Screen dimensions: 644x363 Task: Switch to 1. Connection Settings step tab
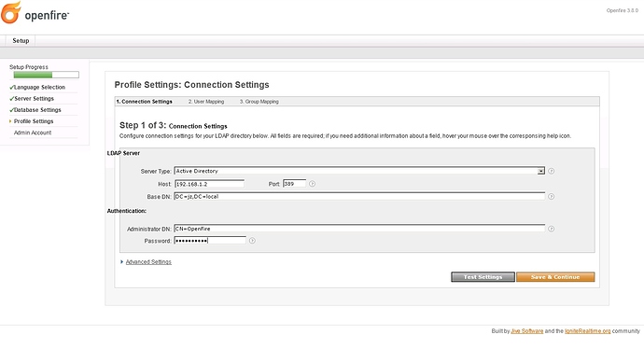tap(144, 102)
